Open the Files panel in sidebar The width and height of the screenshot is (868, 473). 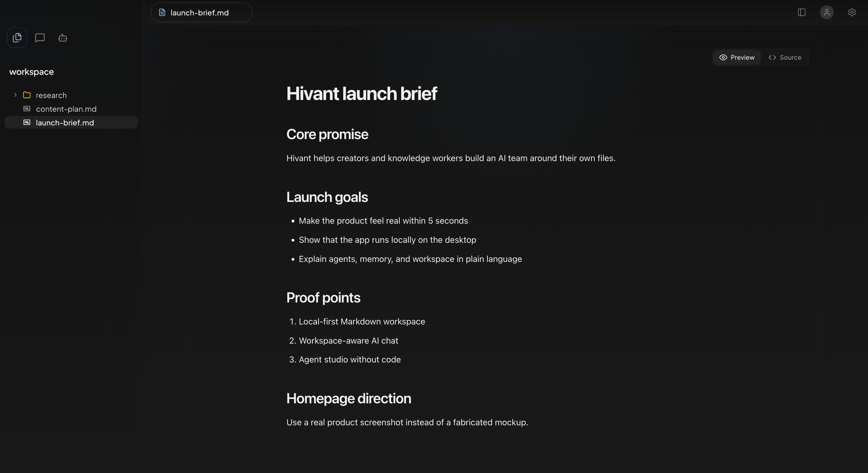click(17, 37)
